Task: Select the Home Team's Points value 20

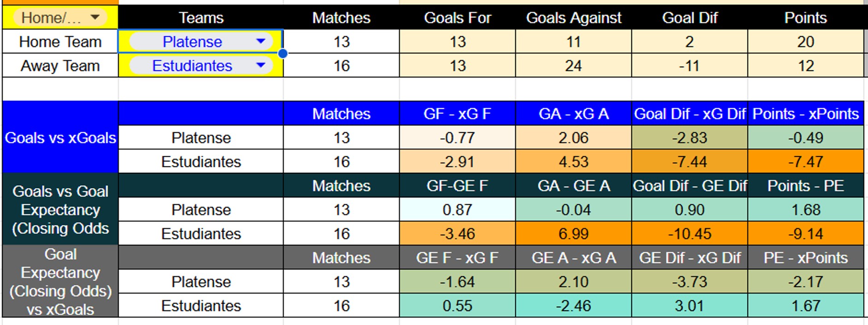Action: pyautogui.click(x=805, y=42)
